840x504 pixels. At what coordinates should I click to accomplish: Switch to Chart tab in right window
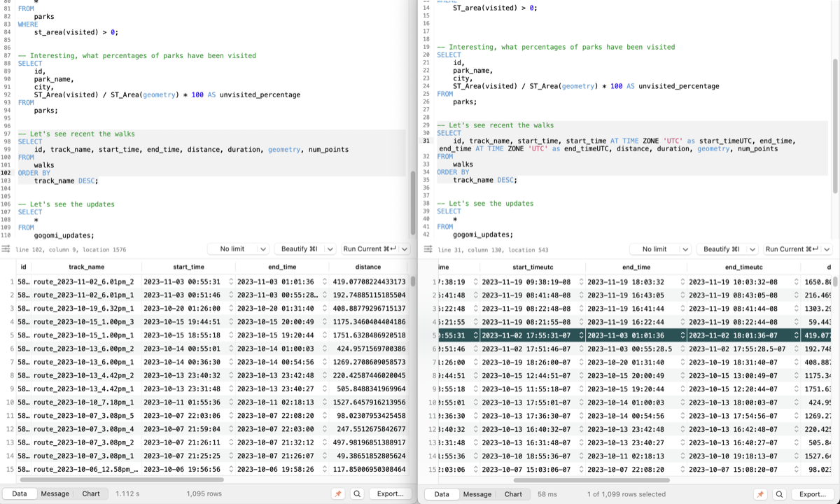513,493
